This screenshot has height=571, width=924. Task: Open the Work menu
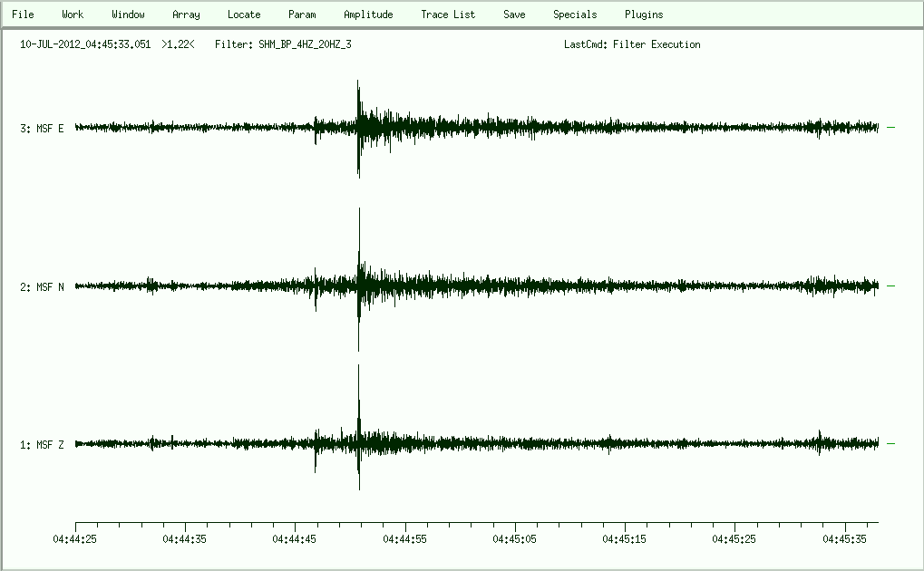coord(73,15)
